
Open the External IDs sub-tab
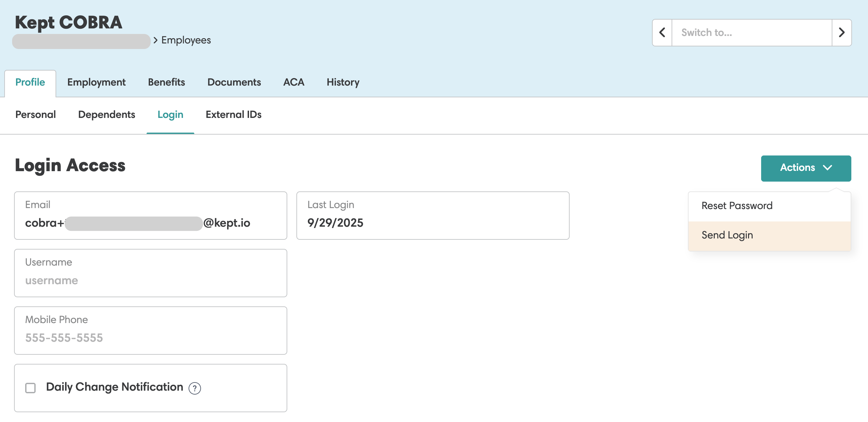pos(233,115)
